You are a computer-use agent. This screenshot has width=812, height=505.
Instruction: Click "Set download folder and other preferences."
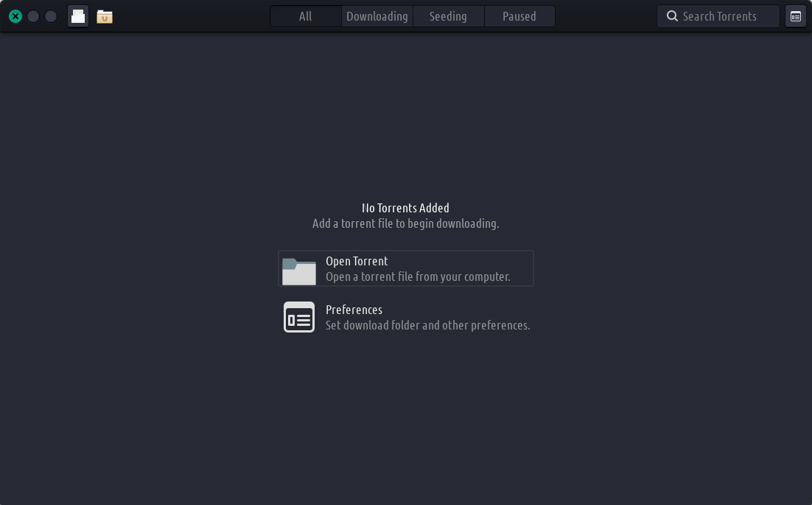tap(427, 325)
